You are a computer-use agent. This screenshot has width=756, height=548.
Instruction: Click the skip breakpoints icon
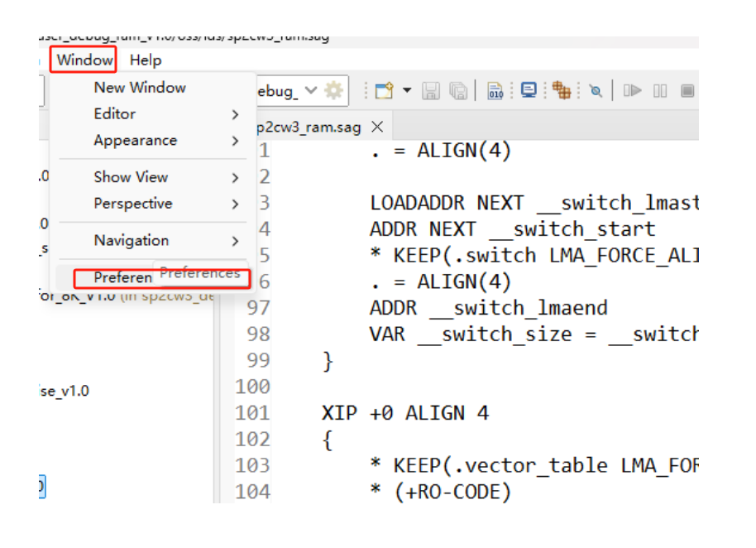pyautogui.click(x=595, y=90)
